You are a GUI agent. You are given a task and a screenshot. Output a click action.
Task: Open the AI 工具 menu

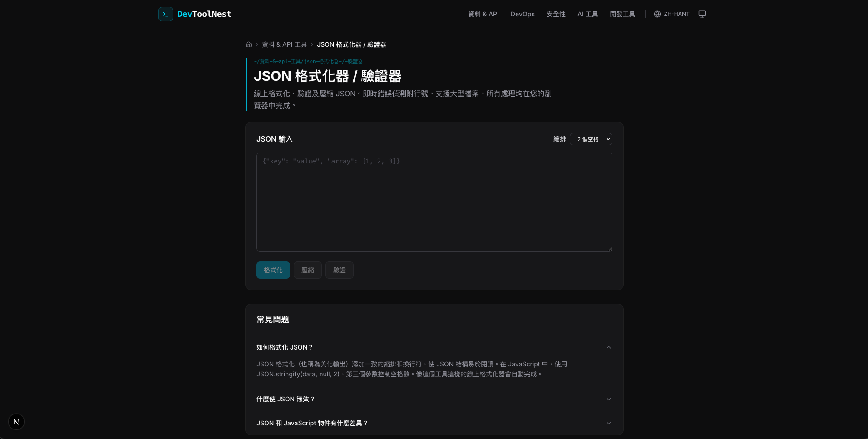click(x=587, y=14)
